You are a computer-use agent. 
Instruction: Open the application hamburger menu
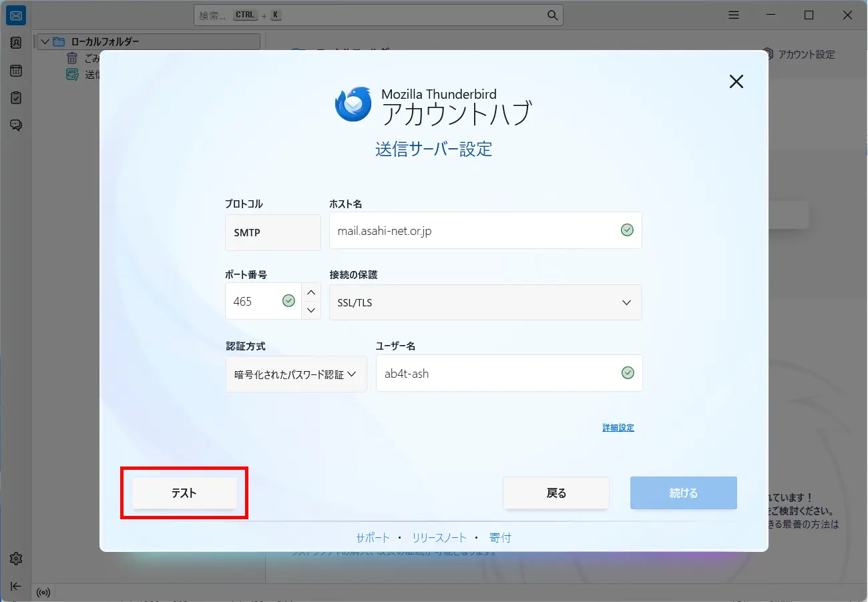[x=733, y=15]
